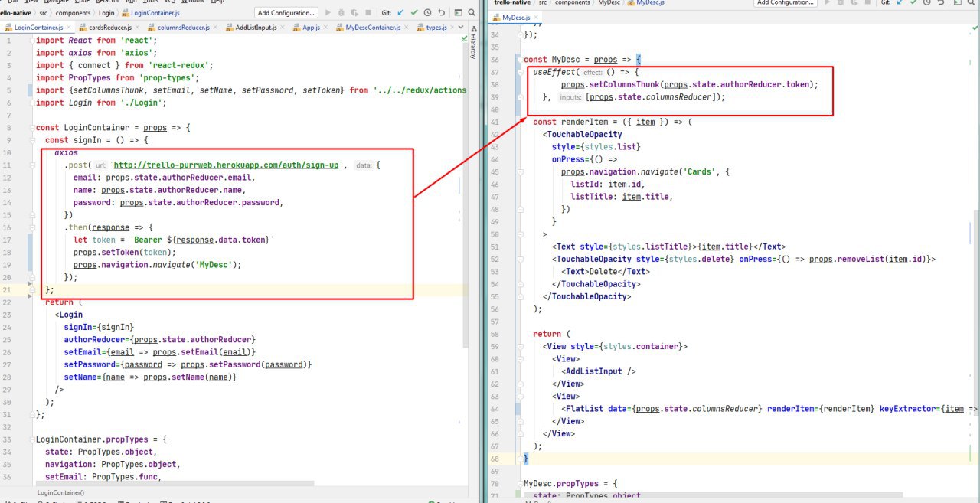Show Git history clock icon, left window
The image size is (980, 503).
(427, 12)
